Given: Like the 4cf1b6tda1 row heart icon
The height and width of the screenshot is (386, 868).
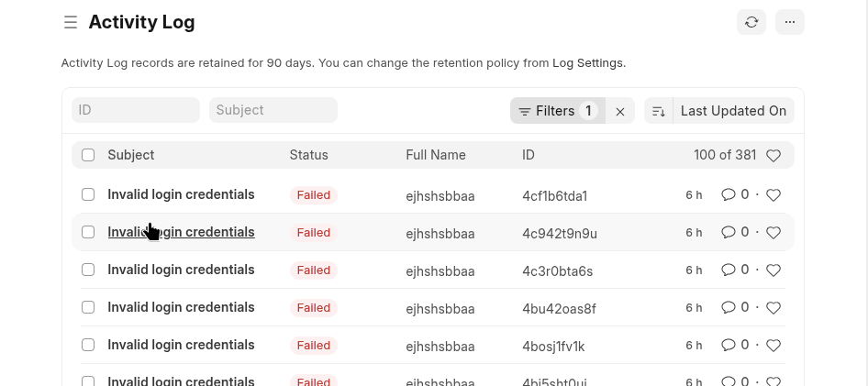Looking at the screenshot, I should coord(773,195).
